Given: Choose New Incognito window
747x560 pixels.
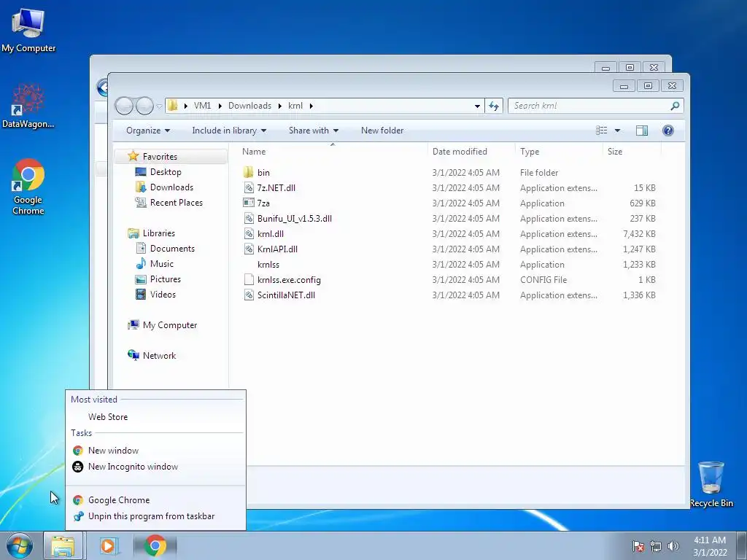Looking at the screenshot, I should click(x=155, y=467).
